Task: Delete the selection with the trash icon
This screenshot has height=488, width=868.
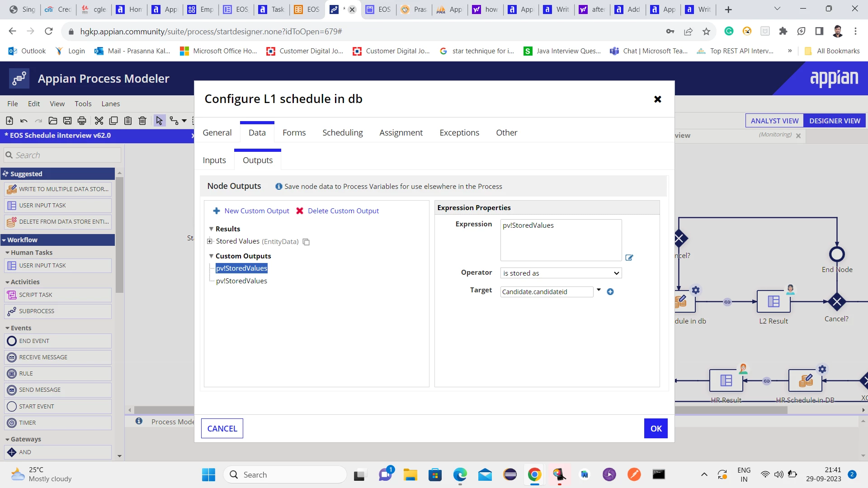Action: point(142,121)
